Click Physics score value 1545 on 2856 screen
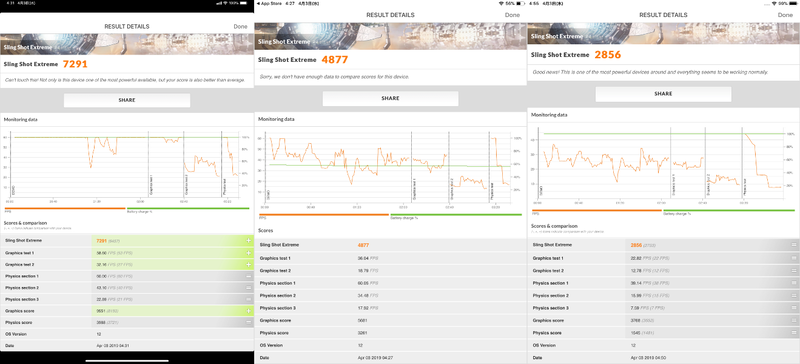 [636, 332]
